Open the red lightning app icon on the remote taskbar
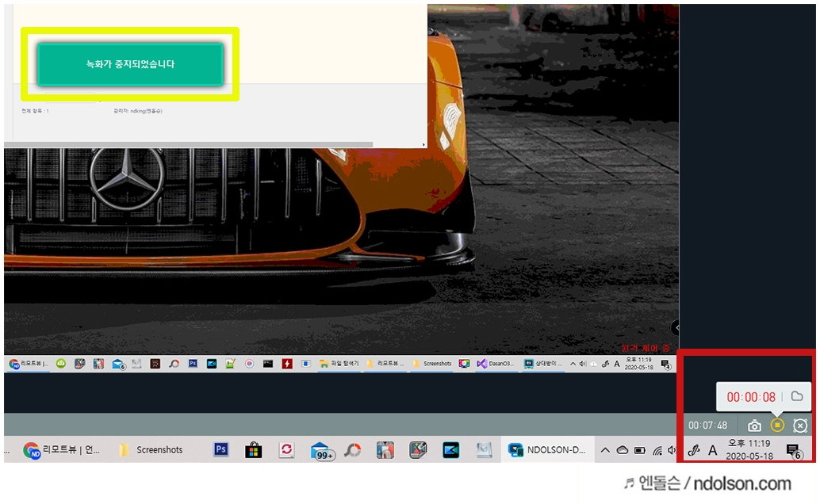 click(287, 364)
